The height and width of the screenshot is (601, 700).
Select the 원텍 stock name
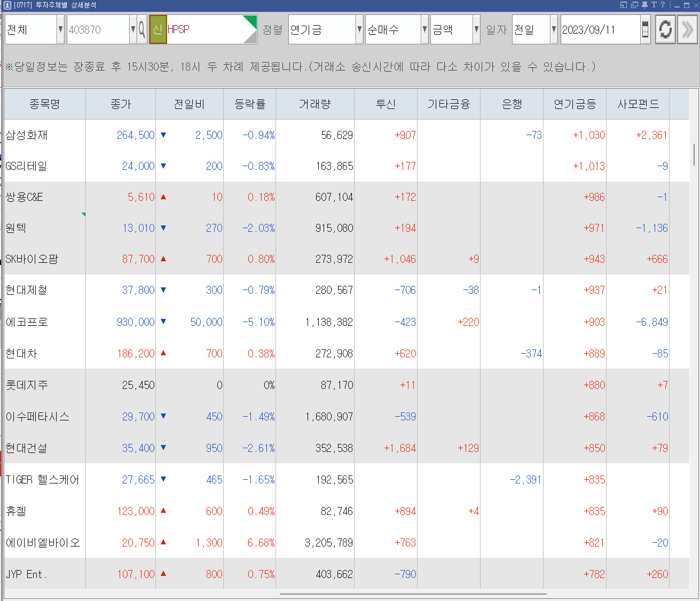click(x=16, y=228)
